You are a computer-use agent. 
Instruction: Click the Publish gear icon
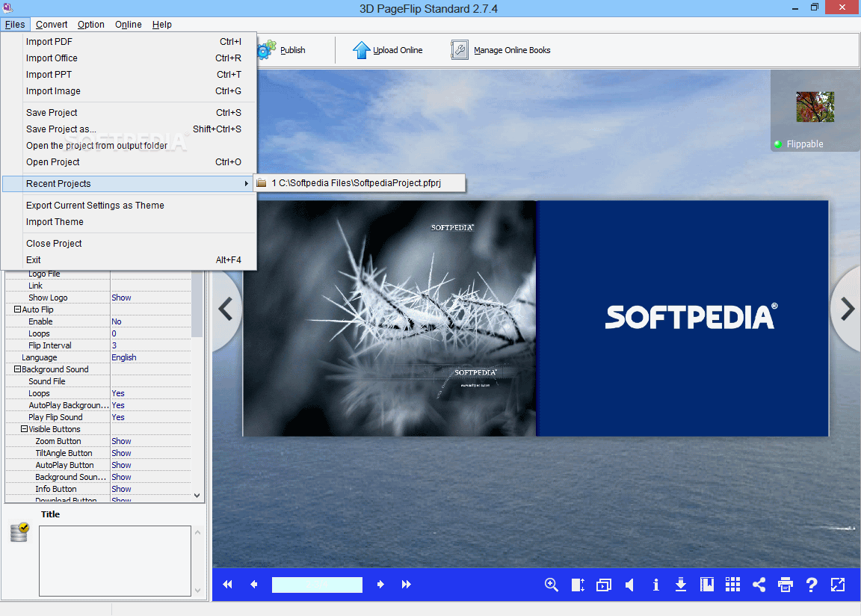coord(266,50)
